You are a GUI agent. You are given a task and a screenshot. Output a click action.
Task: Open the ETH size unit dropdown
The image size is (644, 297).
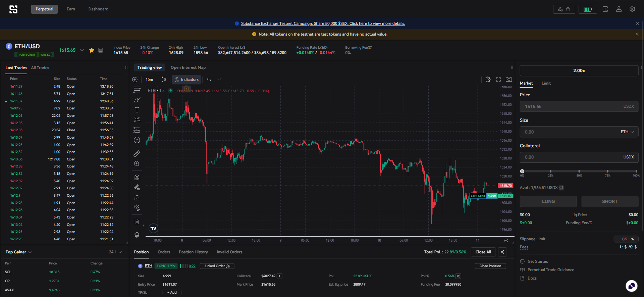click(627, 132)
